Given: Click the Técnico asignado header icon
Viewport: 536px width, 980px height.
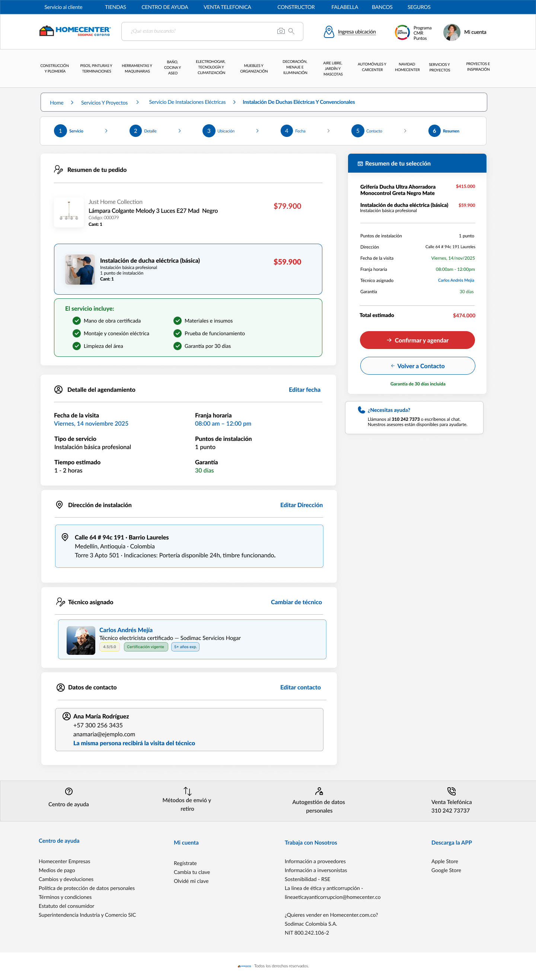Looking at the screenshot, I should (60, 602).
